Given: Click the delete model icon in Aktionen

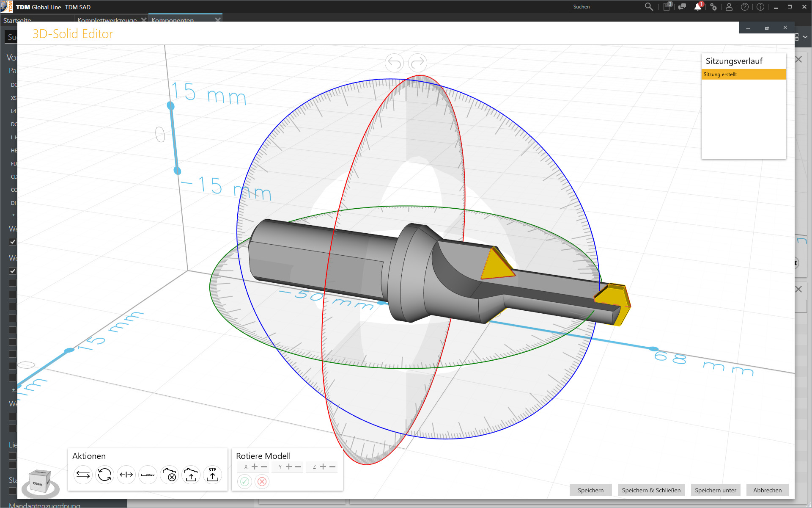Looking at the screenshot, I should [170, 475].
